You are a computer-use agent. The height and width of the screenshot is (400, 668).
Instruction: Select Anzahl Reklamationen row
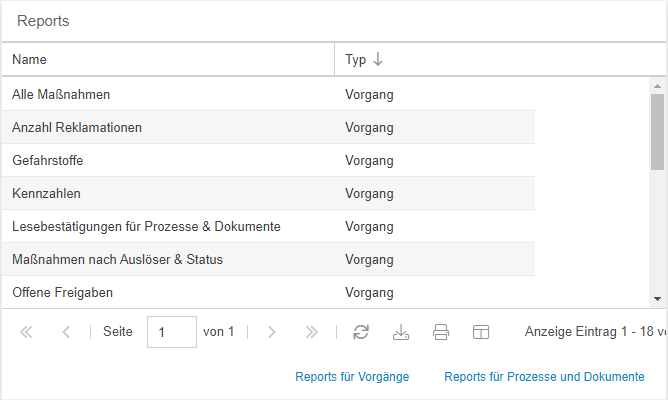tap(77, 128)
